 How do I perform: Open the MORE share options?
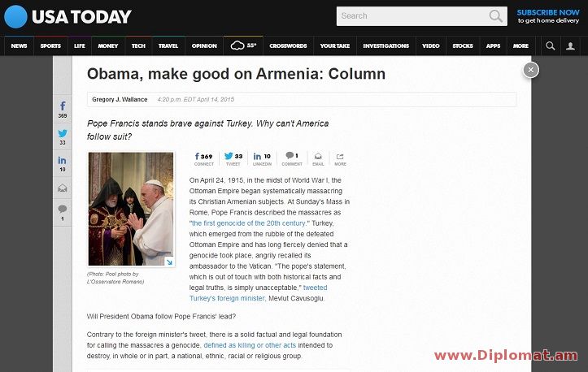pos(340,159)
